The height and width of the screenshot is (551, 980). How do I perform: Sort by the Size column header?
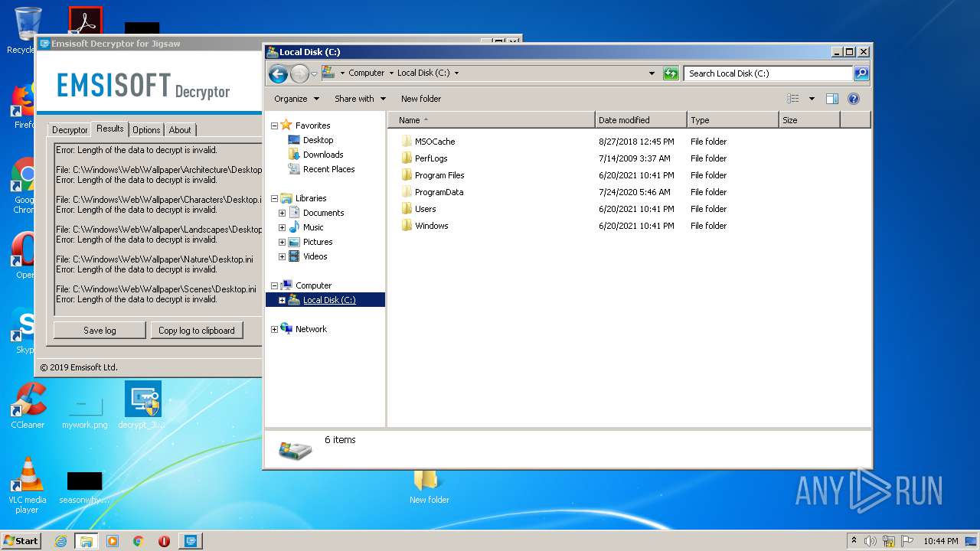pyautogui.click(x=809, y=120)
